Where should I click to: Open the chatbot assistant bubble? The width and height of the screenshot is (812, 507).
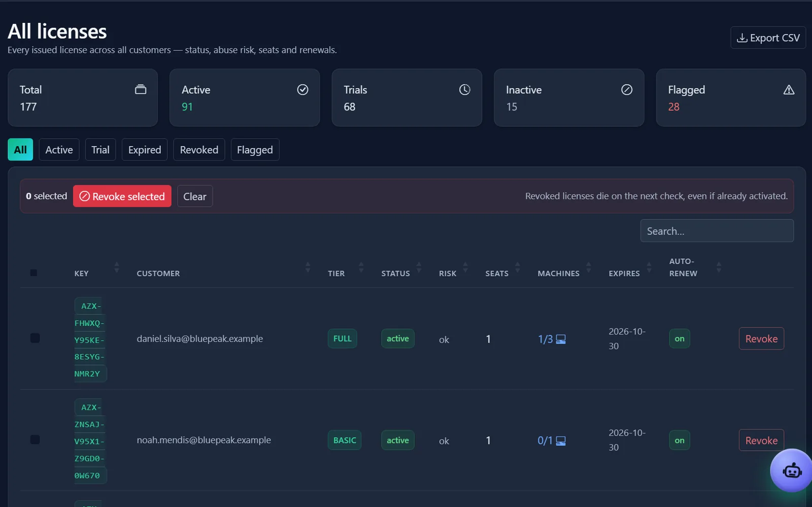tap(792, 470)
